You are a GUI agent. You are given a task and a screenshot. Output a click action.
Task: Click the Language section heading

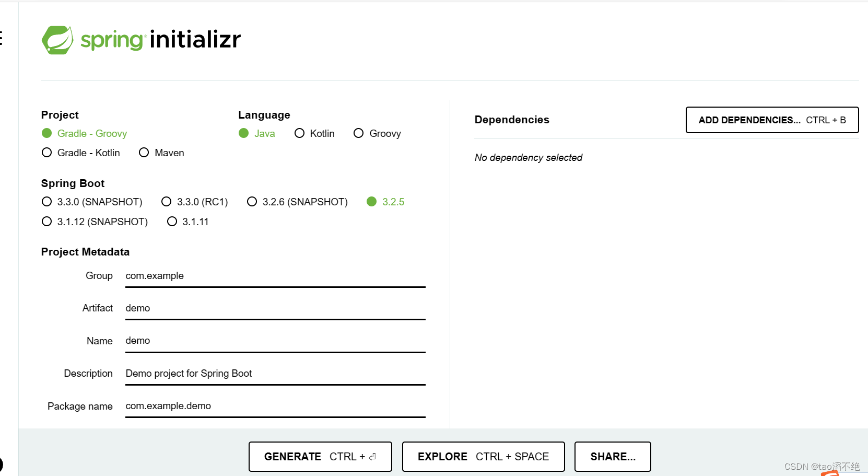pyautogui.click(x=264, y=115)
